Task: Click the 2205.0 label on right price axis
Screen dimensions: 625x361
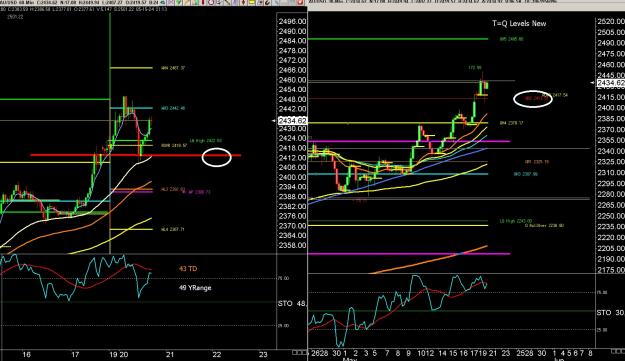Action: (x=611, y=248)
